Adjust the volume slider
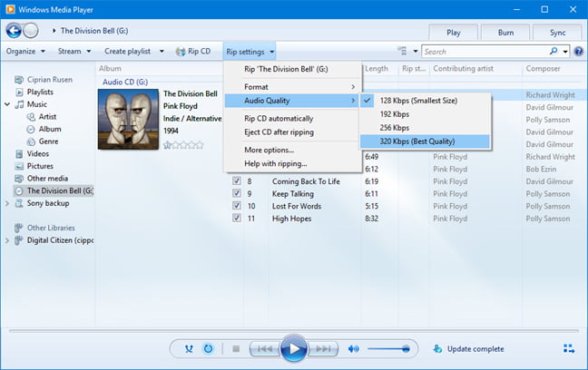This screenshot has width=588, height=370. point(388,349)
